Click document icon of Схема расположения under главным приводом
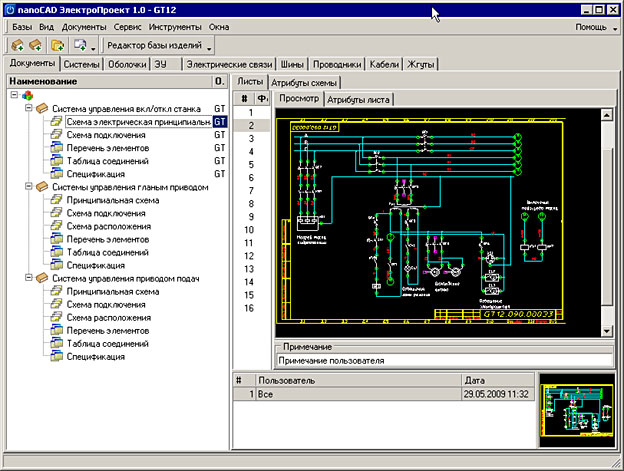The width and height of the screenshot is (624, 471). tap(57, 226)
